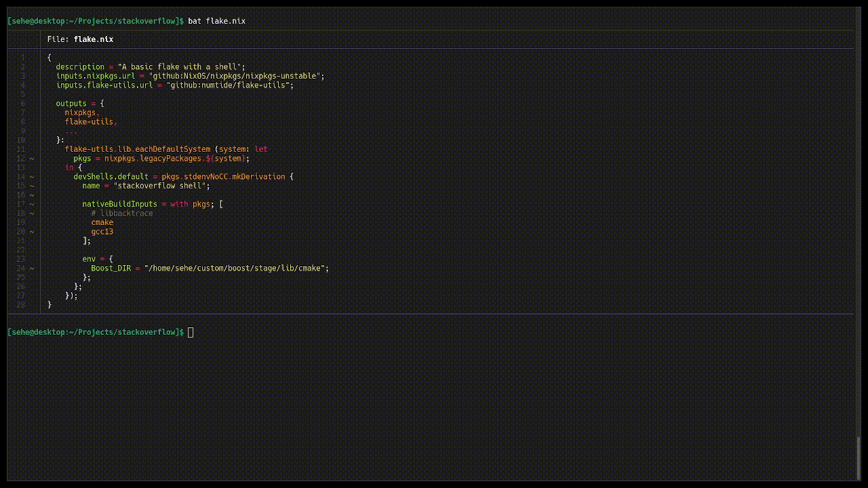Click the "A basic flake with a shell" description string
This screenshot has width=868, height=488.
179,67
